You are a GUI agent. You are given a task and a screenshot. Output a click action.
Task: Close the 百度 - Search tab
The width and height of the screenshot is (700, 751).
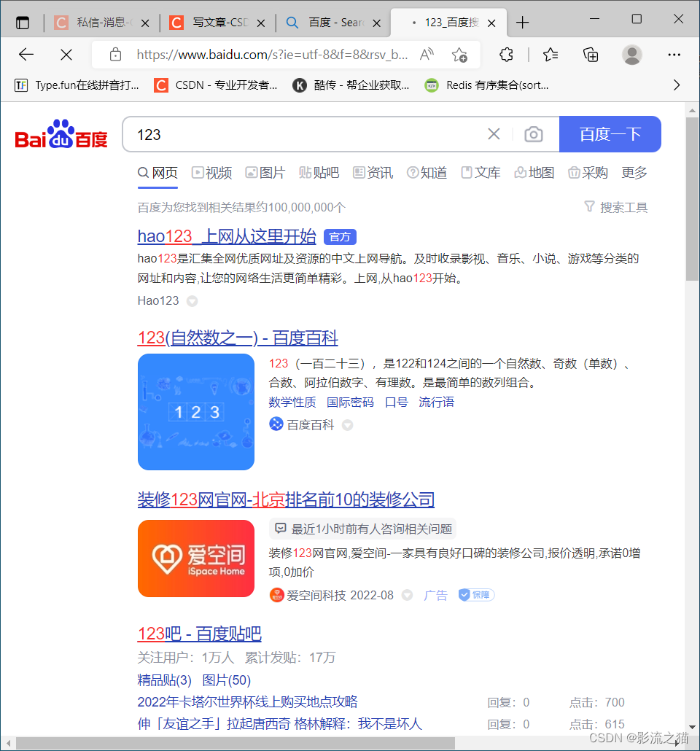377,23
